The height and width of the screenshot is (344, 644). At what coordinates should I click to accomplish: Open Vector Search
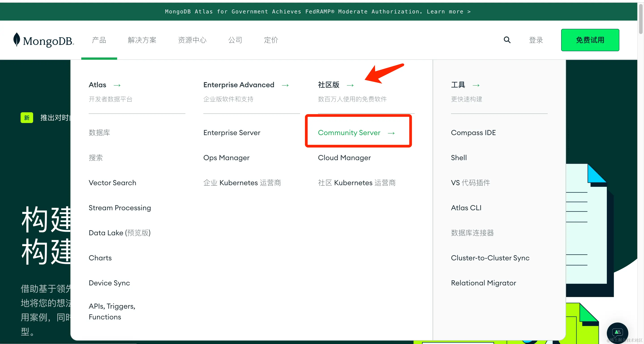(x=112, y=183)
